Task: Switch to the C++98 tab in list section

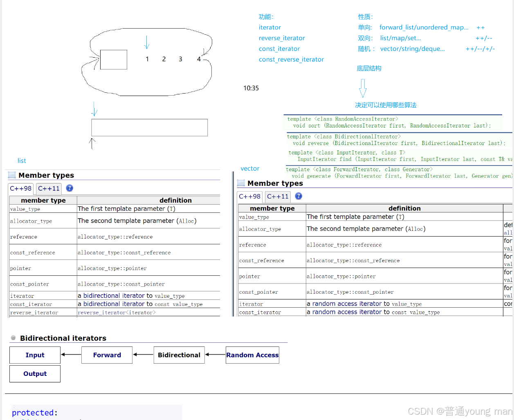Action: tap(20, 188)
